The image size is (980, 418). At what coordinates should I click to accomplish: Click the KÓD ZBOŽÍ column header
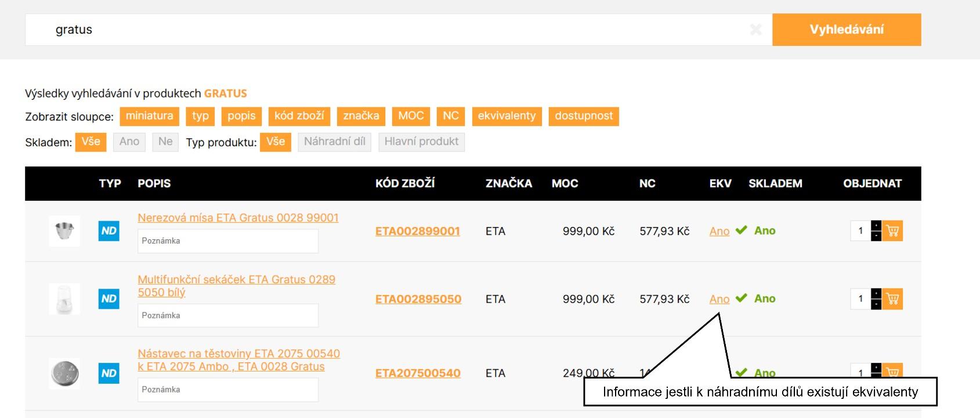pyautogui.click(x=405, y=183)
